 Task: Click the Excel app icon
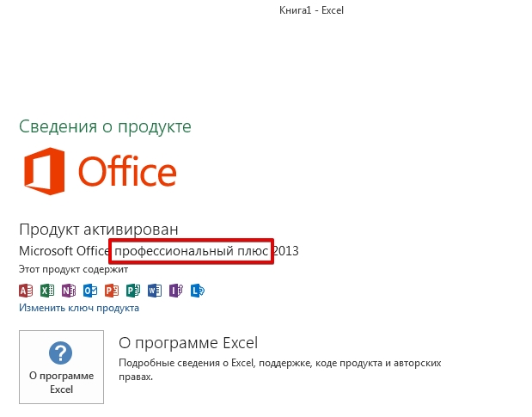tap(47, 291)
